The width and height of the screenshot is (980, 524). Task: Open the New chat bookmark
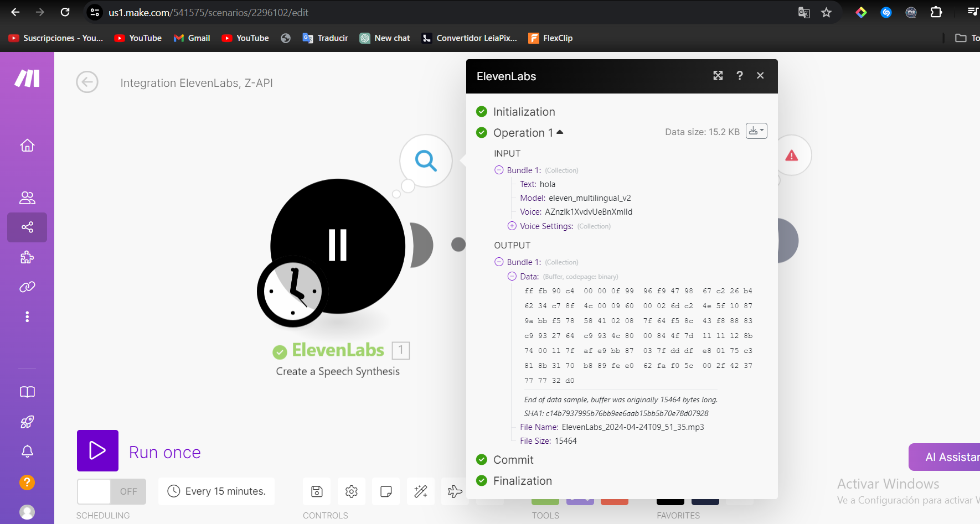click(385, 38)
